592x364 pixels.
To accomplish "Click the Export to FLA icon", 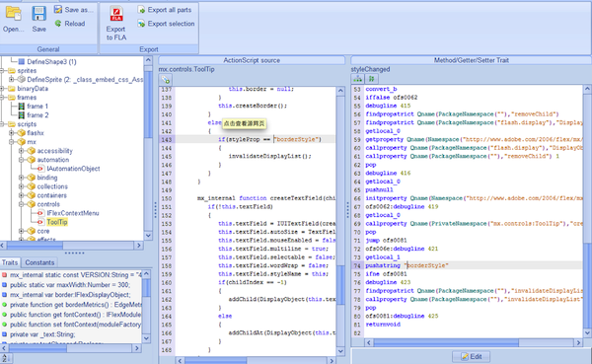I will click(x=116, y=15).
